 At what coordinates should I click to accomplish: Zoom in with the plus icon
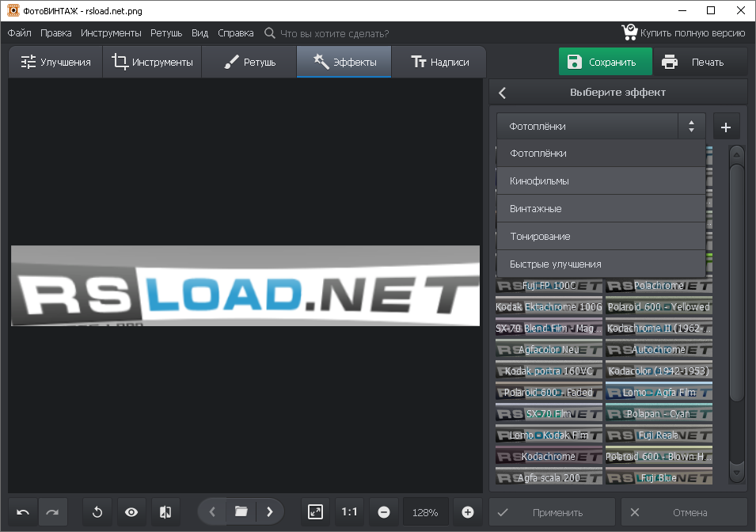pos(468,511)
